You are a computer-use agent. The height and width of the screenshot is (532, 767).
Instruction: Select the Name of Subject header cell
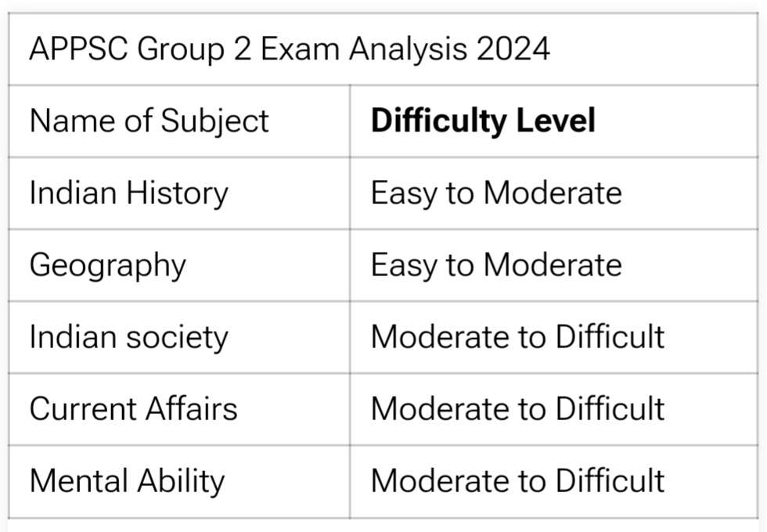[x=149, y=121]
